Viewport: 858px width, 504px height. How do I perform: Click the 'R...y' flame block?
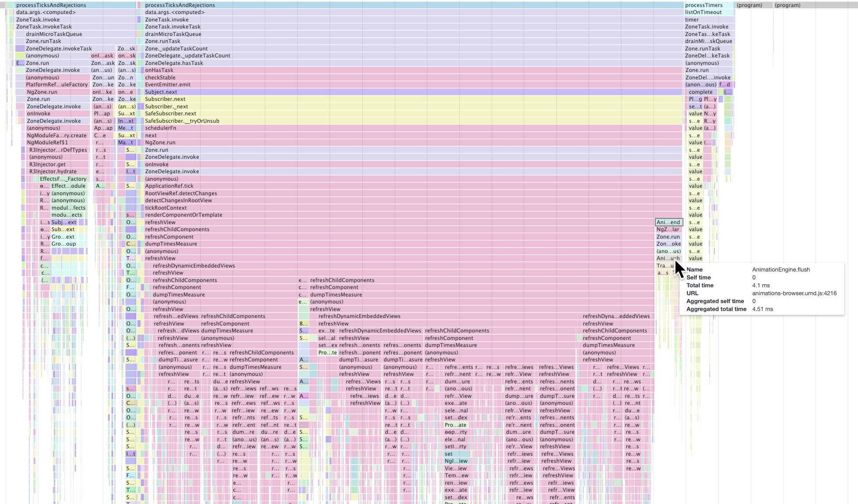coord(710,121)
